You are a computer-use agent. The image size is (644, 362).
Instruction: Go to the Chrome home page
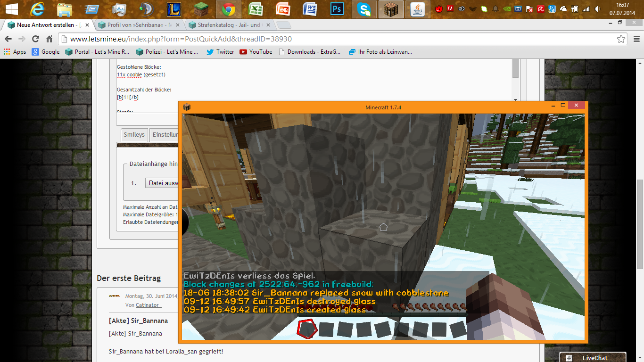click(x=49, y=39)
